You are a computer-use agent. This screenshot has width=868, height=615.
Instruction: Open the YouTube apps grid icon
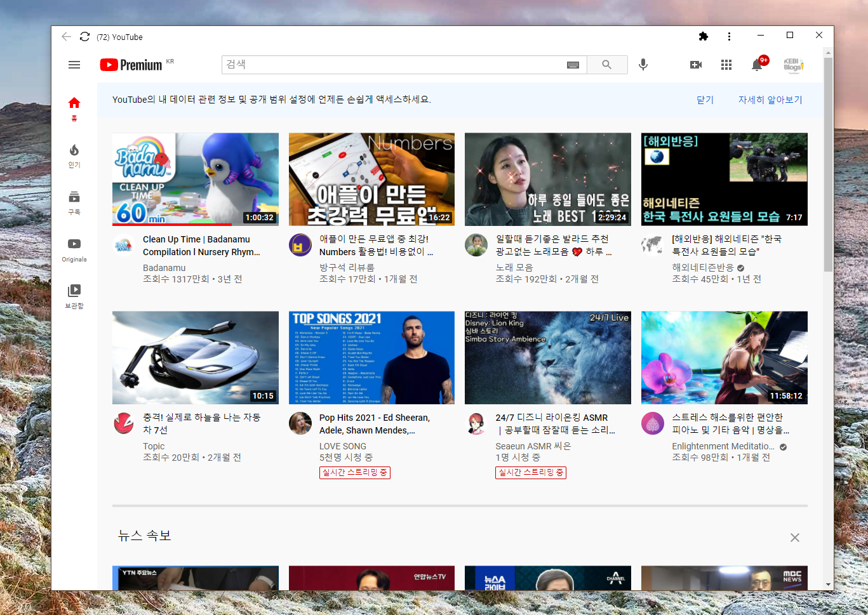[x=726, y=64]
